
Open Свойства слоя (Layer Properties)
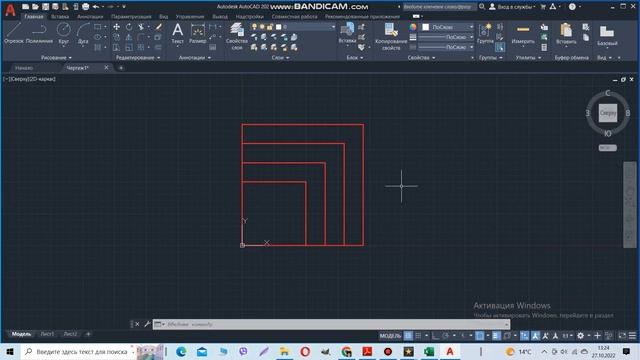pos(237,37)
